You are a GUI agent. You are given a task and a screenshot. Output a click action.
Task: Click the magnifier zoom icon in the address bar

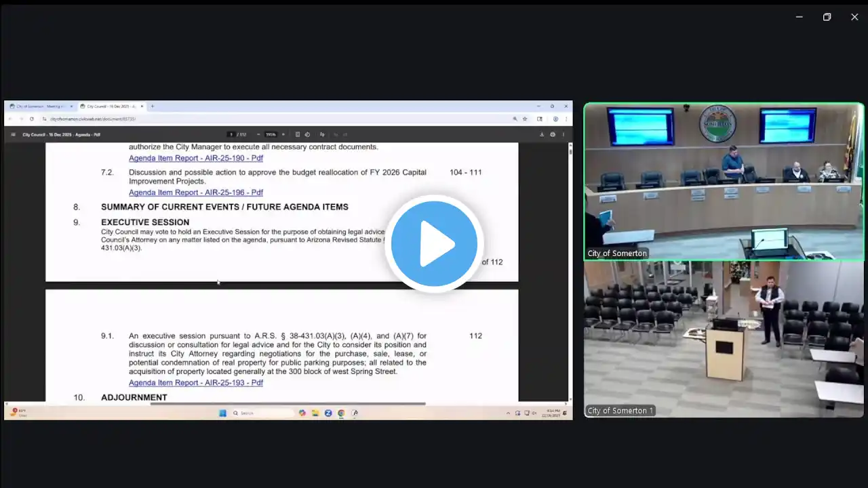[515, 119]
